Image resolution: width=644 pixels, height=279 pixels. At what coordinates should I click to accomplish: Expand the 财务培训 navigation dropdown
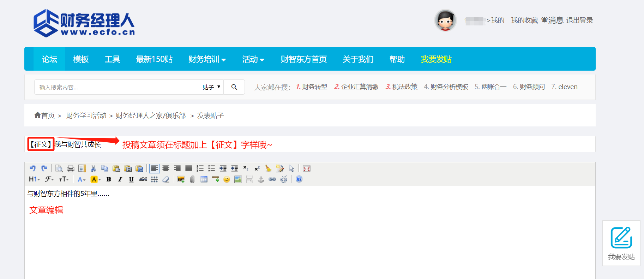(207, 59)
